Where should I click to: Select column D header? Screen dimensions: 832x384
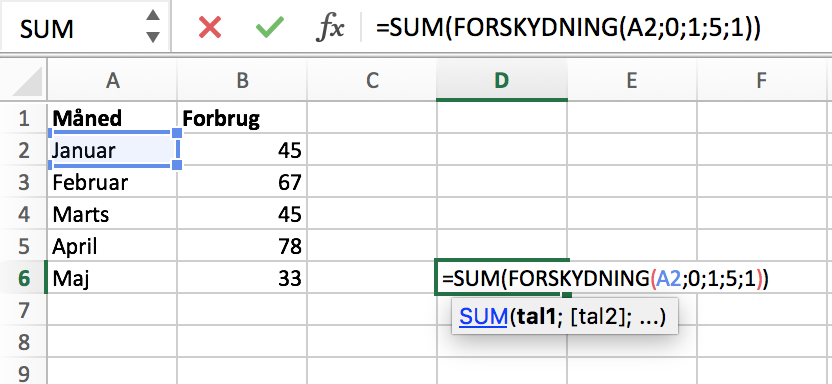(501, 80)
